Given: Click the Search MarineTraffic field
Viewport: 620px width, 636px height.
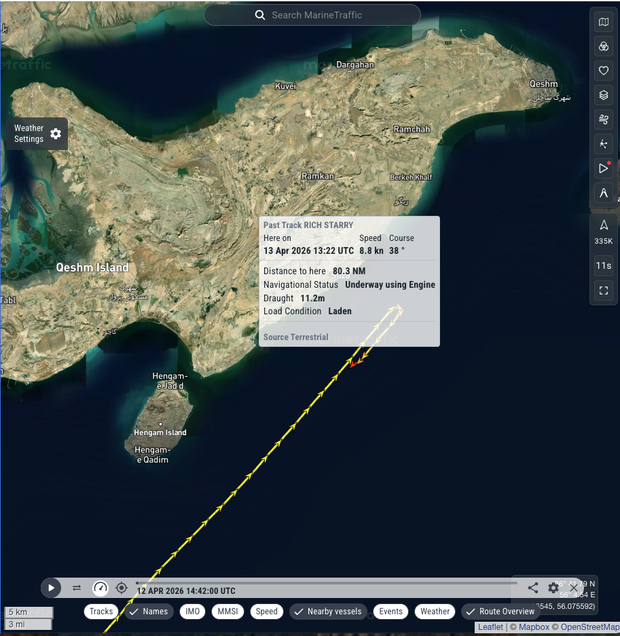Looking at the screenshot, I should tap(312, 15).
